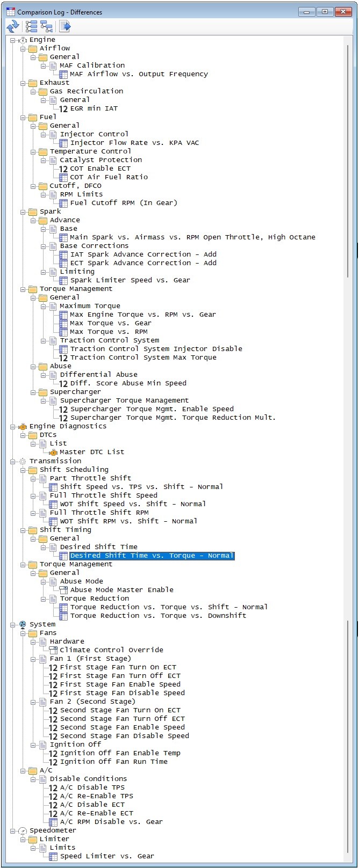Click the refresh comparison toolbar icon
The image size is (359, 868).
click(x=13, y=26)
